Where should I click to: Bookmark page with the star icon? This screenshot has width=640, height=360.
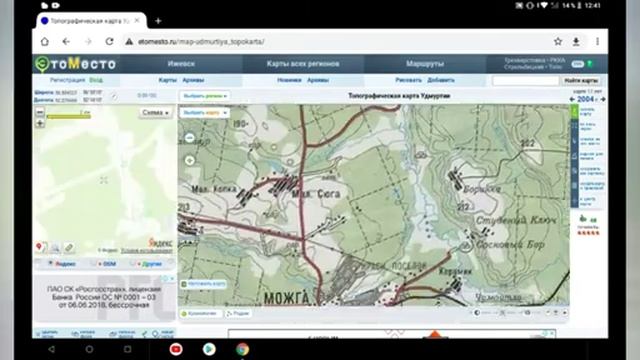(x=558, y=41)
